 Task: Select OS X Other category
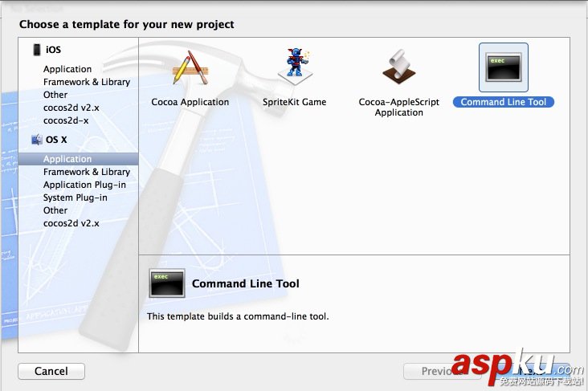pos(55,210)
